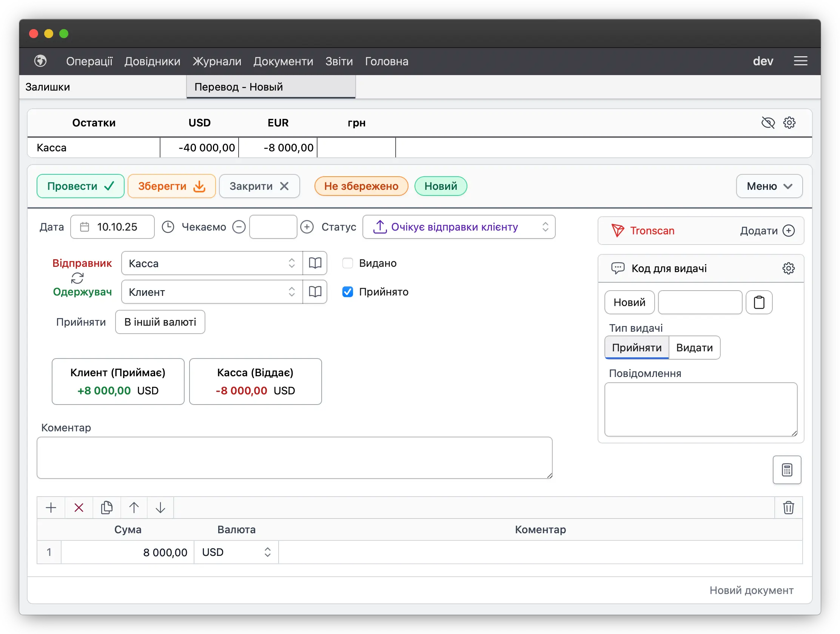Screen dimensions: 840x634
Task: Toggle the crossed-eye hide balances icon
Action: coord(768,123)
